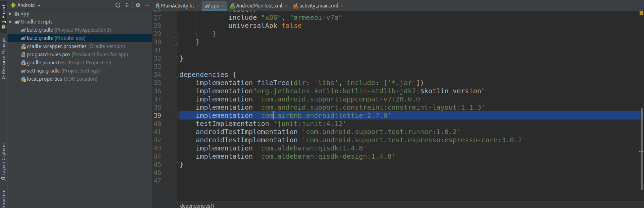
Task: Click fold marker at line 30
Action: point(177,42)
